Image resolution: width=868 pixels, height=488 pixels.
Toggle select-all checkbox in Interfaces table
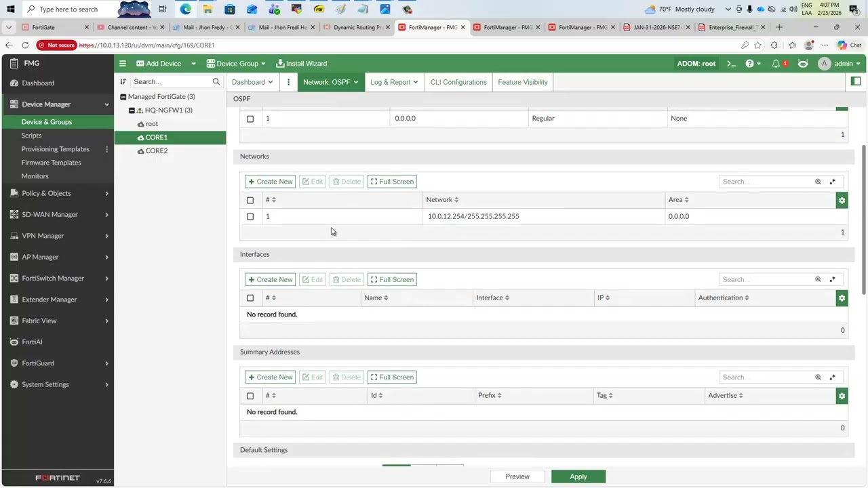click(250, 298)
